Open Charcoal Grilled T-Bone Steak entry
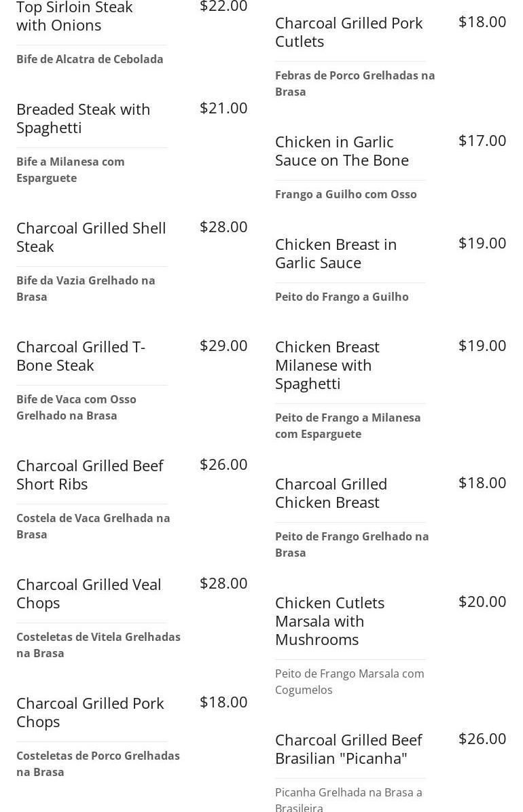This screenshot has width=523, height=812. tap(81, 356)
